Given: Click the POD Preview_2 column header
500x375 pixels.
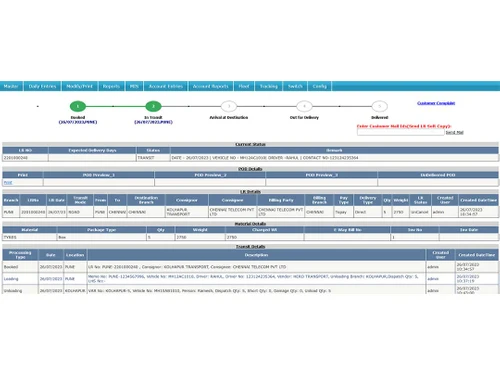Looking at the screenshot, I should (210, 175).
